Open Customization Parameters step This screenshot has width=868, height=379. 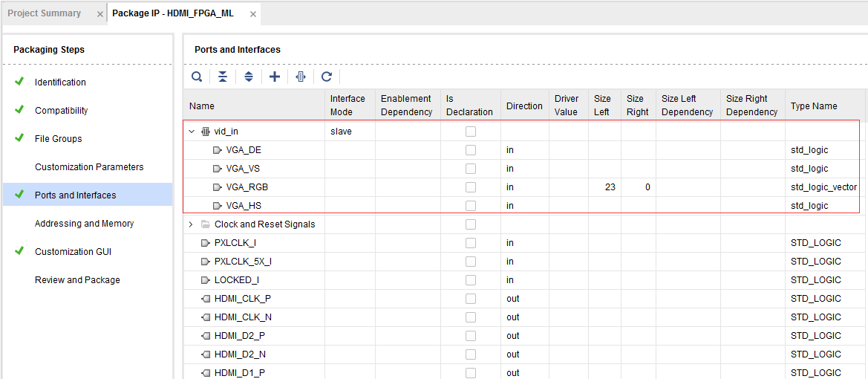pyautogui.click(x=89, y=166)
